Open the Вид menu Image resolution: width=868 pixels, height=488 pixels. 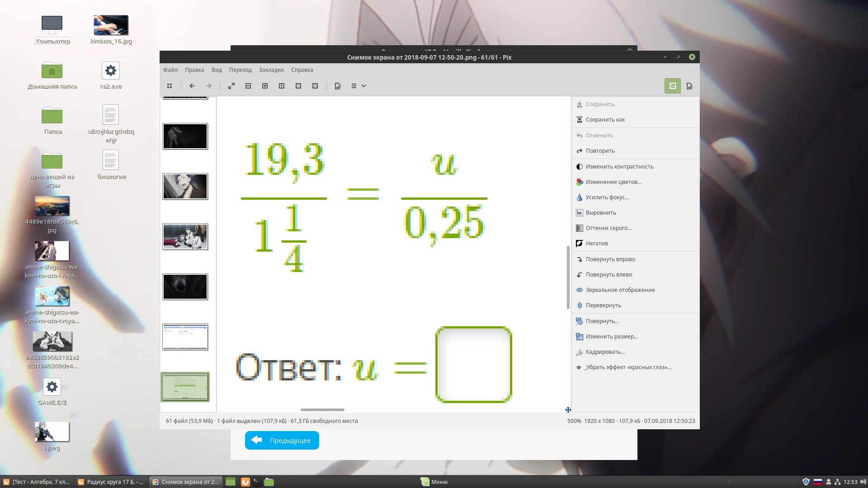[x=217, y=70]
